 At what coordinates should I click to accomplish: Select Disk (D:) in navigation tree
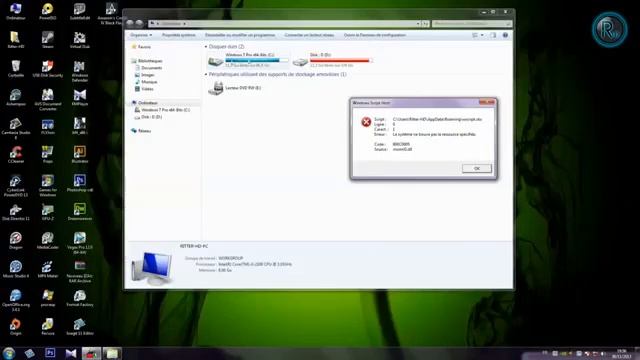pyautogui.click(x=149, y=117)
